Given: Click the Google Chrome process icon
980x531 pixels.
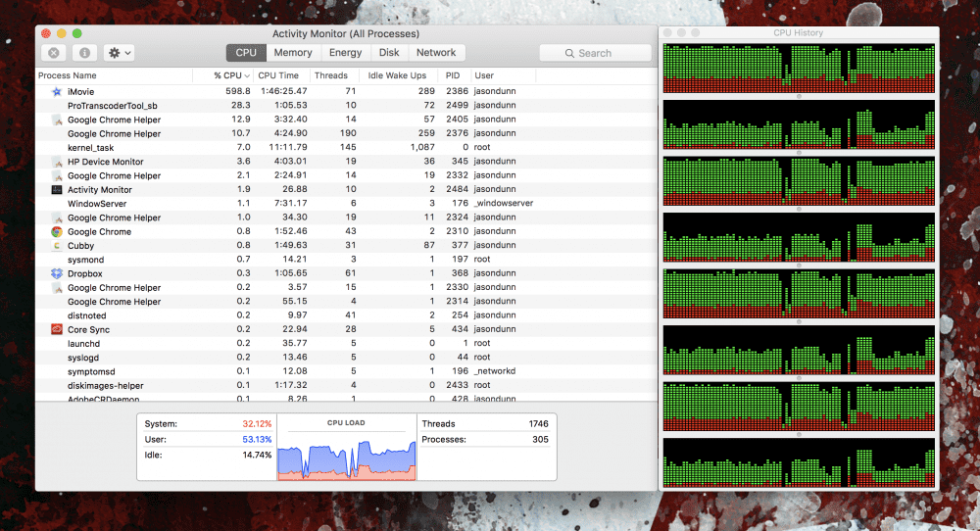Looking at the screenshot, I should coord(56,231).
